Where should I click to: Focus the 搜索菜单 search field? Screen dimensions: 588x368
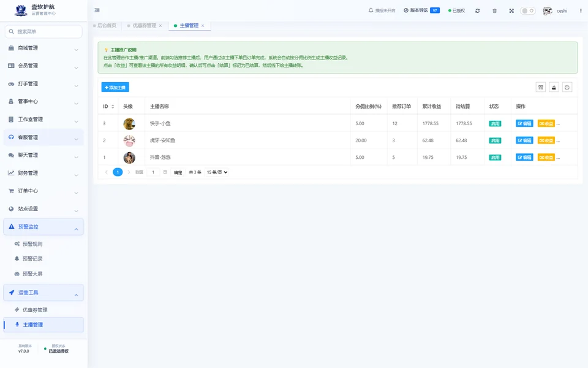(43, 31)
